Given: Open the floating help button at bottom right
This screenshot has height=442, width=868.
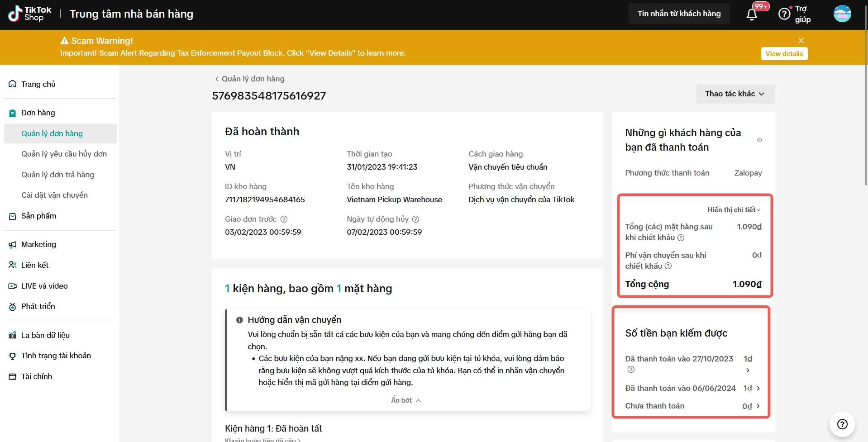Looking at the screenshot, I should point(842,424).
